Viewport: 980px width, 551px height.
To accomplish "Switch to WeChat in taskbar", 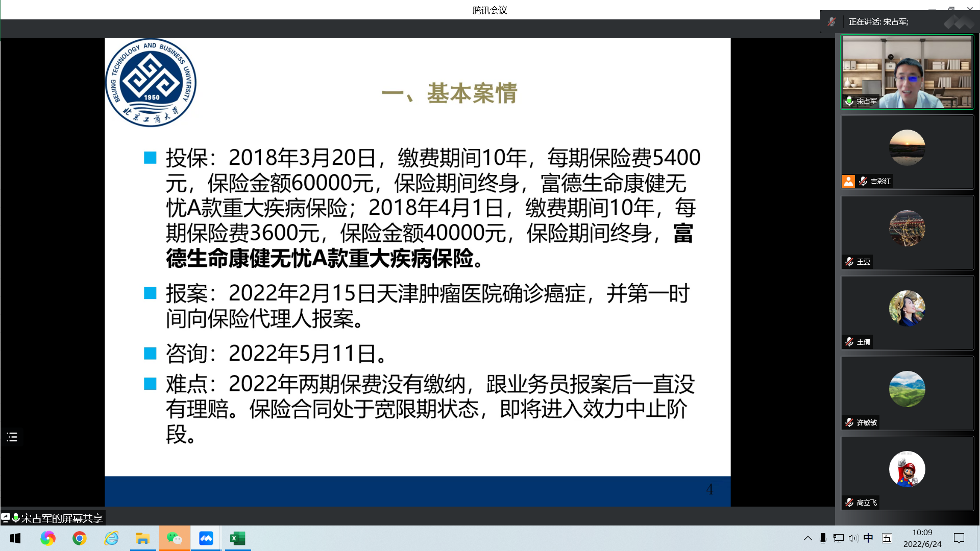I will coord(175,538).
